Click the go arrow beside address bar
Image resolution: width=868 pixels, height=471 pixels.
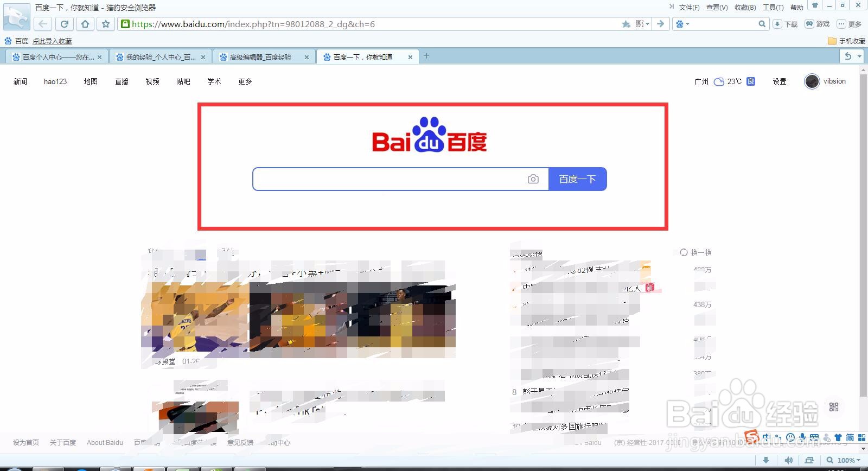(660, 24)
